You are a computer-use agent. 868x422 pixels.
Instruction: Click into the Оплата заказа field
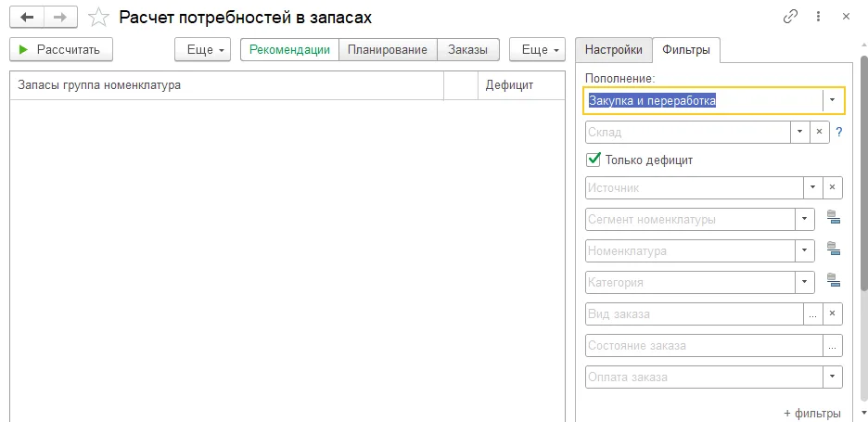click(704, 377)
